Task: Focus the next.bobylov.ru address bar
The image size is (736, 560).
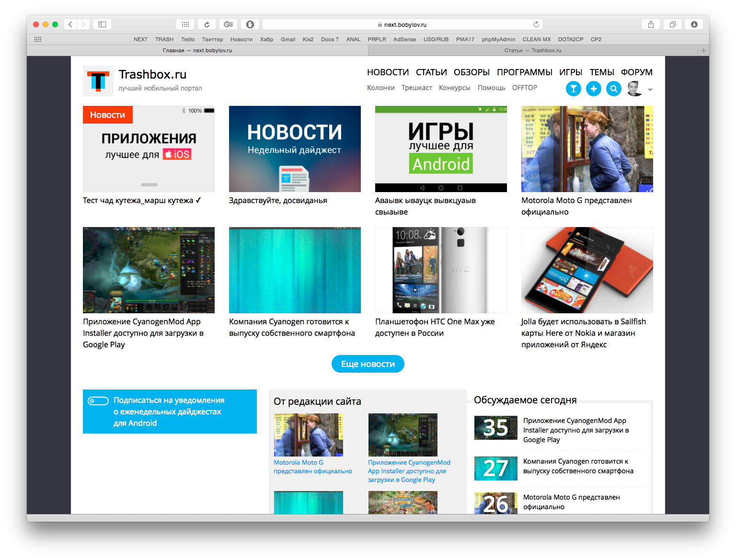Action: (402, 24)
